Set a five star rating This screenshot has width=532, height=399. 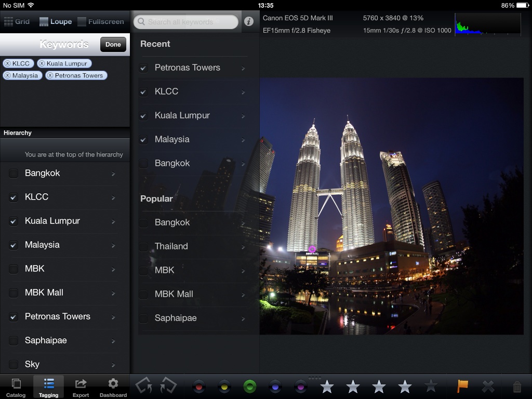[x=431, y=387]
